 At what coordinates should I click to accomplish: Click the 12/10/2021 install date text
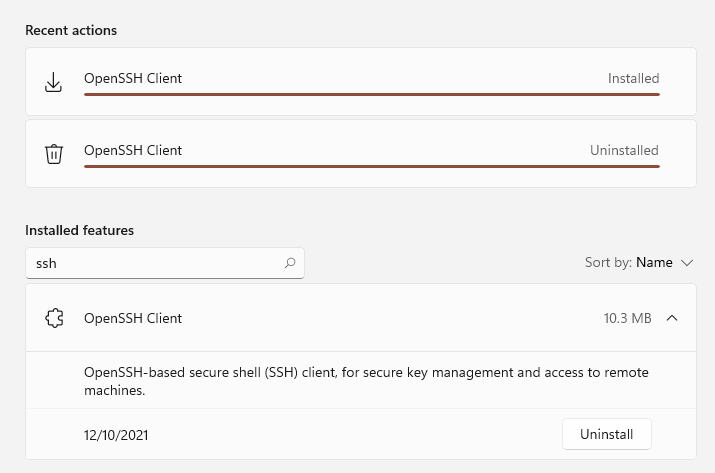pos(116,435)
